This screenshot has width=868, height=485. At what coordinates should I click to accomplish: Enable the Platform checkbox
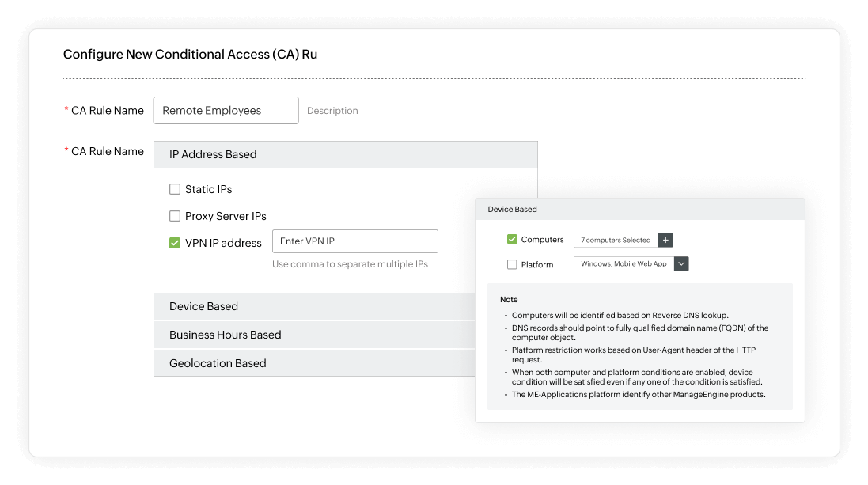512,264
